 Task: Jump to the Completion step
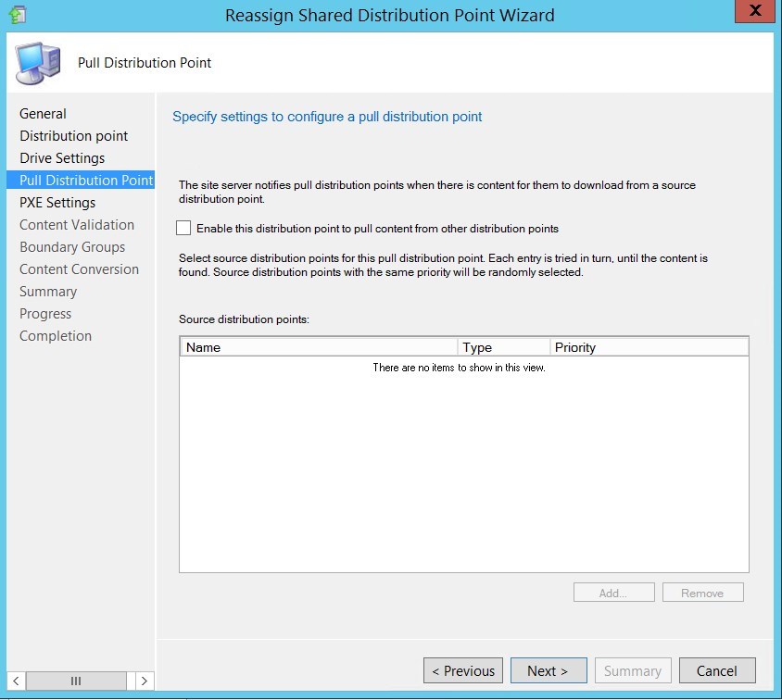pos(56,335)
